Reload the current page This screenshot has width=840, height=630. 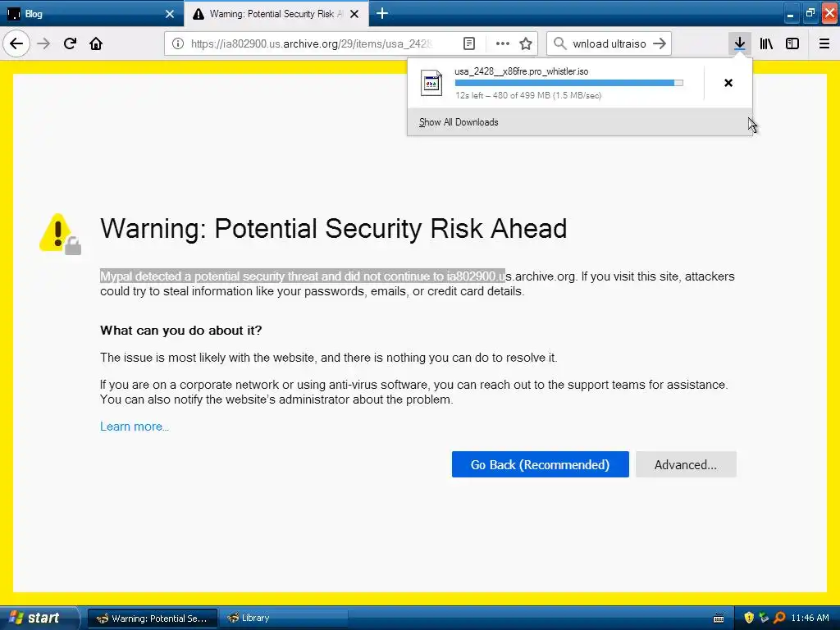click(70, 43)
